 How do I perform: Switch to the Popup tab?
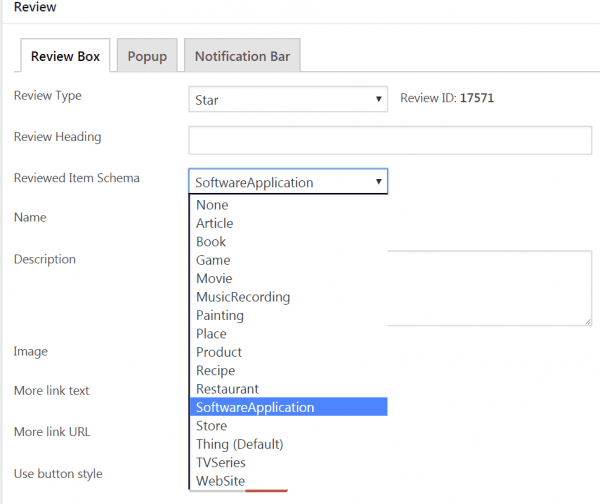tap(147, 56)
